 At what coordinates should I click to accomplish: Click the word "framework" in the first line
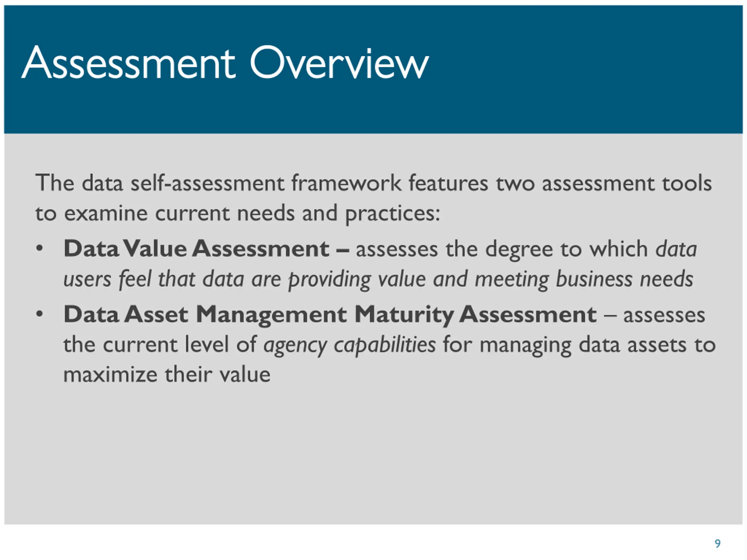(x=346, y=183)
